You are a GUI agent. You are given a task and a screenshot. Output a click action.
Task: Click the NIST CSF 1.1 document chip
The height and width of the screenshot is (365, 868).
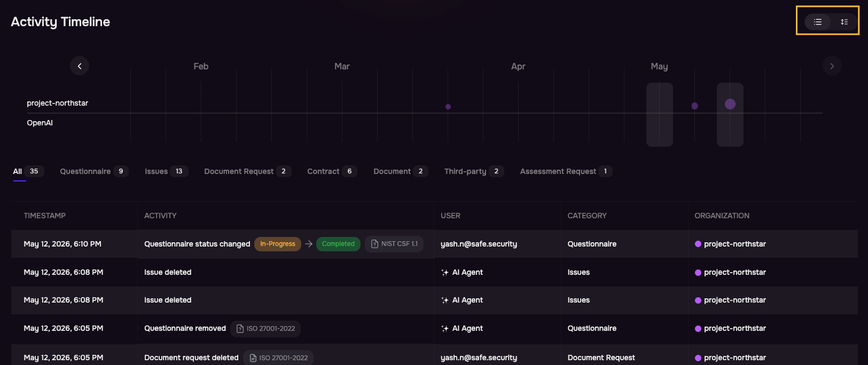point(394,244)
